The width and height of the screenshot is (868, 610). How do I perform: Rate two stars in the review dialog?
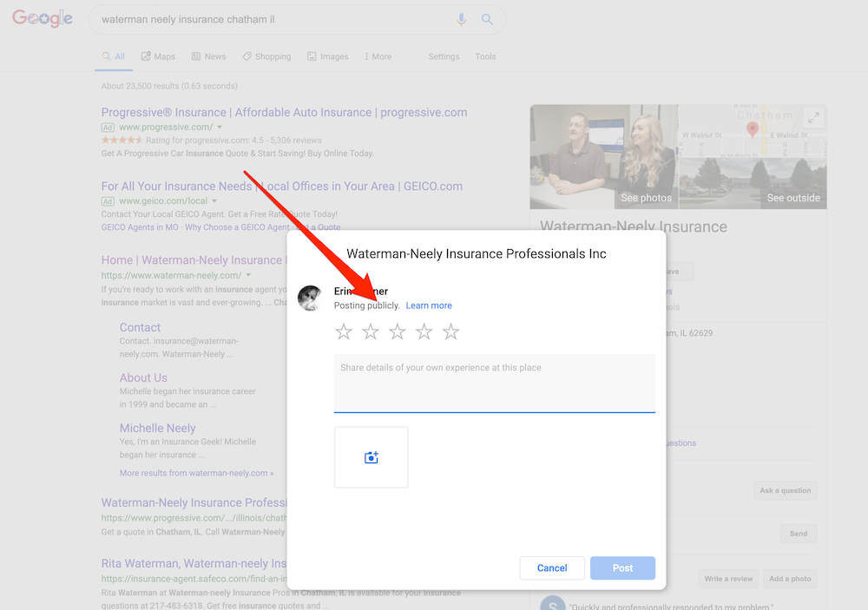click(x=371, y=331)
